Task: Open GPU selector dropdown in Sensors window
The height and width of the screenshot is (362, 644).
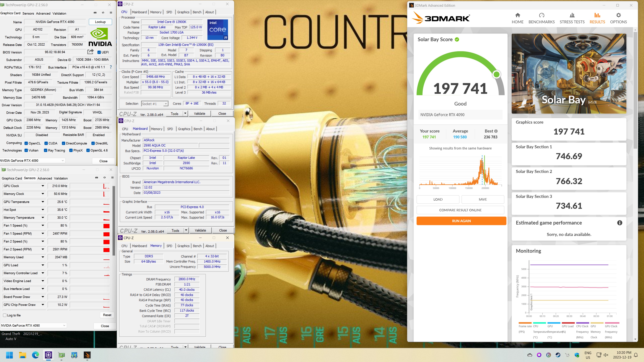Action: tap(34, 325)
